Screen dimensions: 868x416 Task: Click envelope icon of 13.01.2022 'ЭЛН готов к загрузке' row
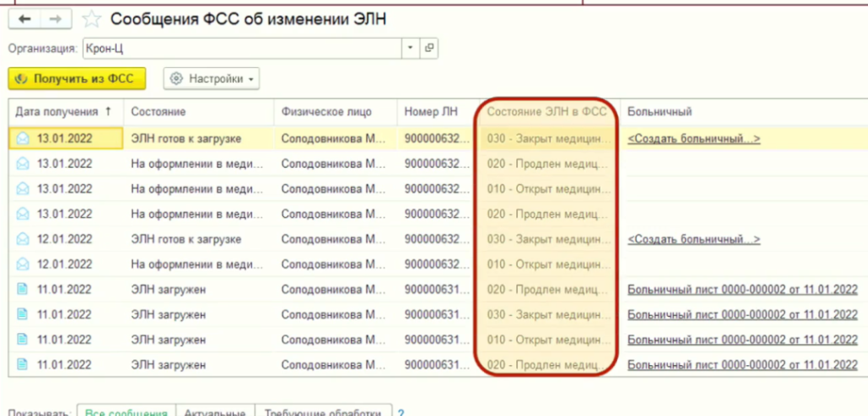pos(23,138)
